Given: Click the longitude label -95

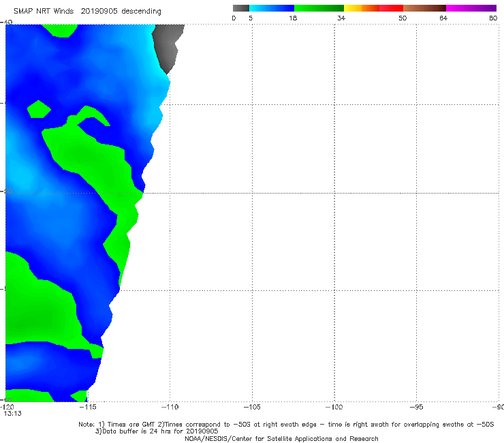Looking at the screenshot, I should point(417,407).
